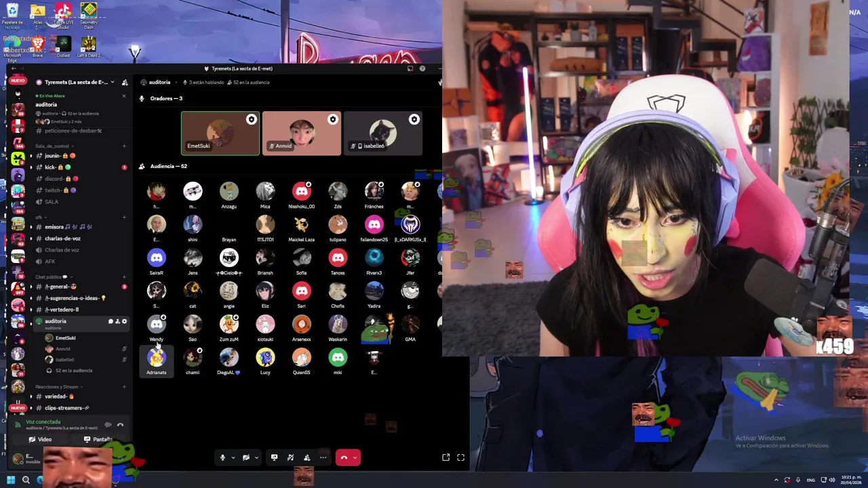Join the AFK voice channel

80,262
